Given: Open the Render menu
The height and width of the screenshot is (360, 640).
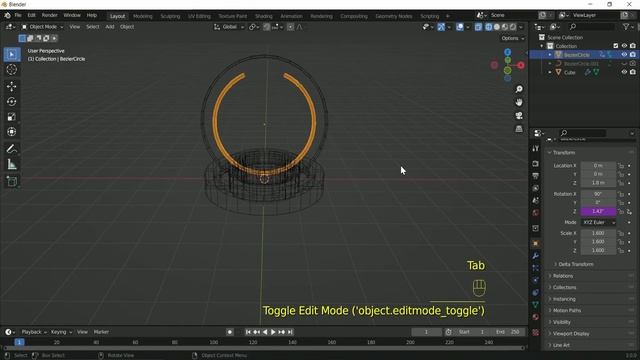Looking at the screenshot, I should pyautogui.click(x=49, y=16).
